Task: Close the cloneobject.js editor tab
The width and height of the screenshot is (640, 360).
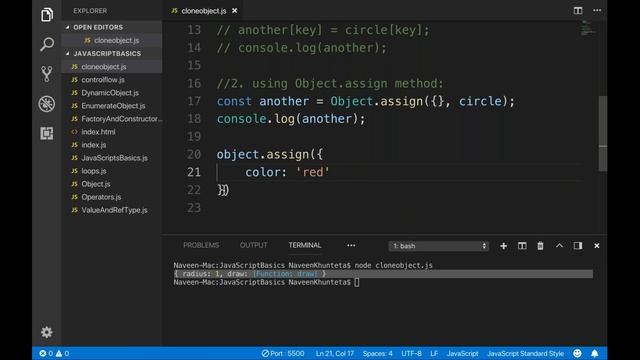Action: (235, 11)
